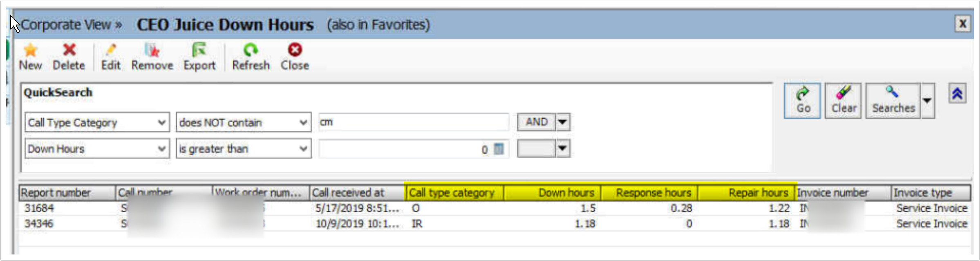Open 'does NOT contain' operator dropdown
The height and width of the screenshot is (261, 980).
(x=303, y=122)
